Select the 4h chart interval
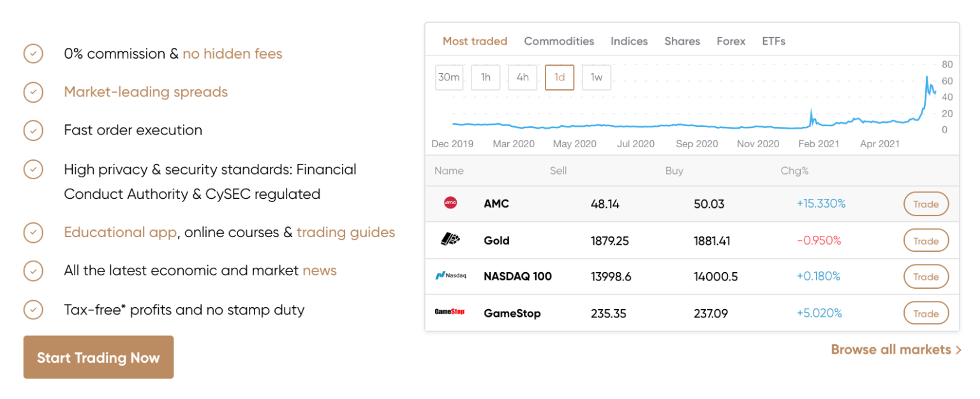 point(523,78)
